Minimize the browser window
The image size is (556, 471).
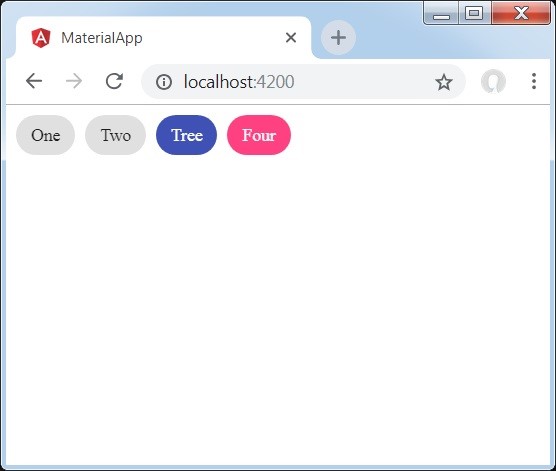(x=441, y=13)
